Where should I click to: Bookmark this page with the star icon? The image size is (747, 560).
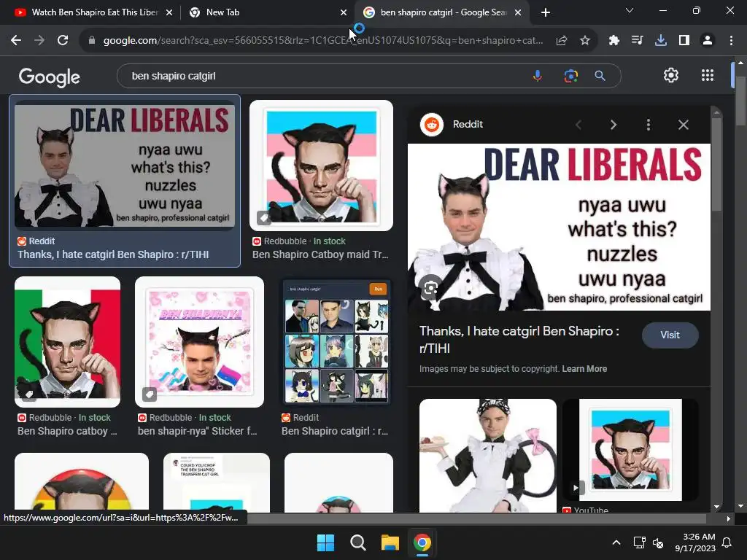coord(585,41)
